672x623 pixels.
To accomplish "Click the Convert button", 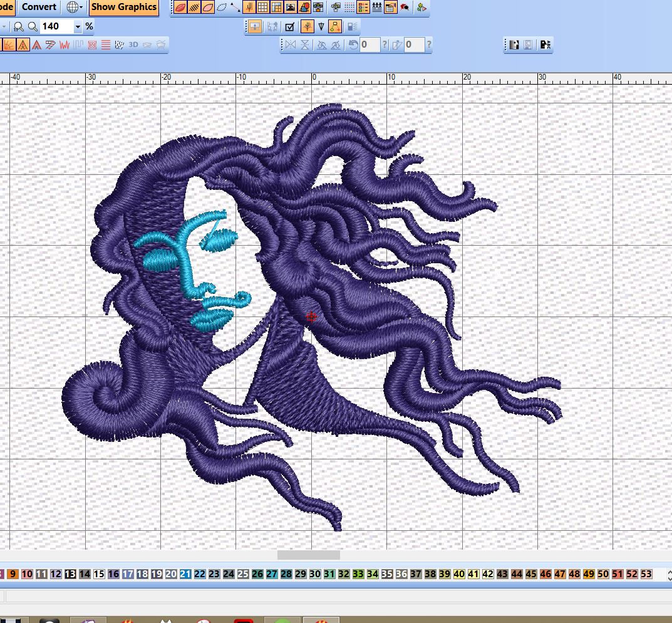I will (39, 7).
